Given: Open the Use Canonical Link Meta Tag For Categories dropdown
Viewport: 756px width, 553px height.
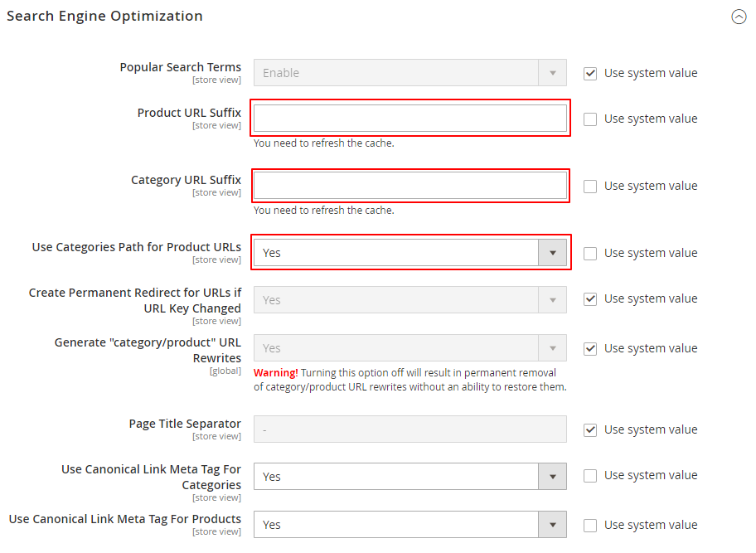Looking at the screenshot, I should (553, 476).
